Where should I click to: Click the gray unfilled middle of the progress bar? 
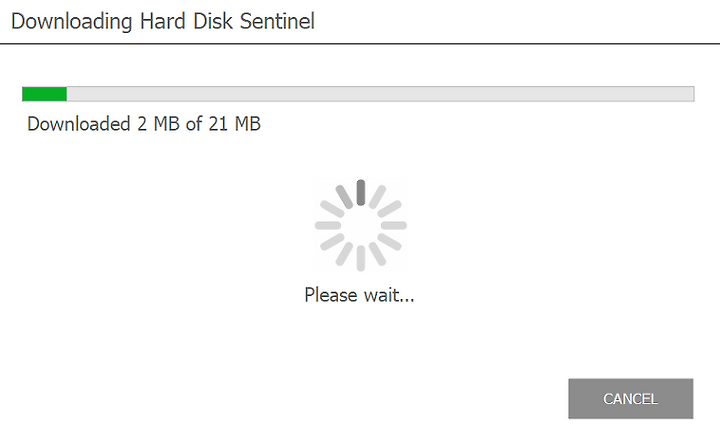point(380,94)
